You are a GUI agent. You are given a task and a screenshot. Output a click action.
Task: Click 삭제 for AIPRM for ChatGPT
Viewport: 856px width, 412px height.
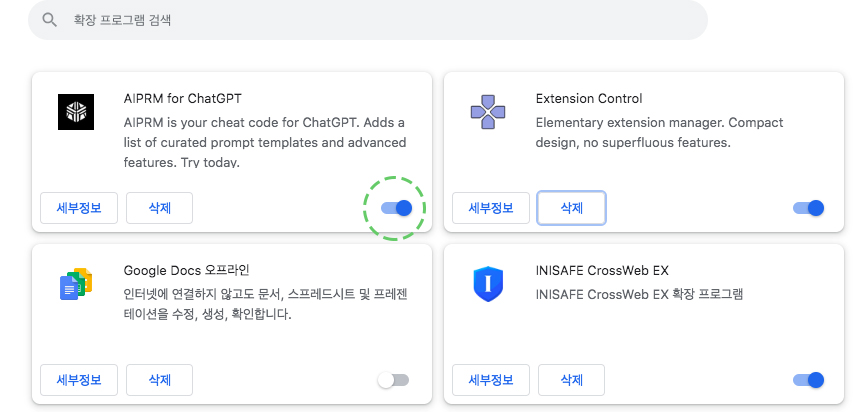click(159, 208)
